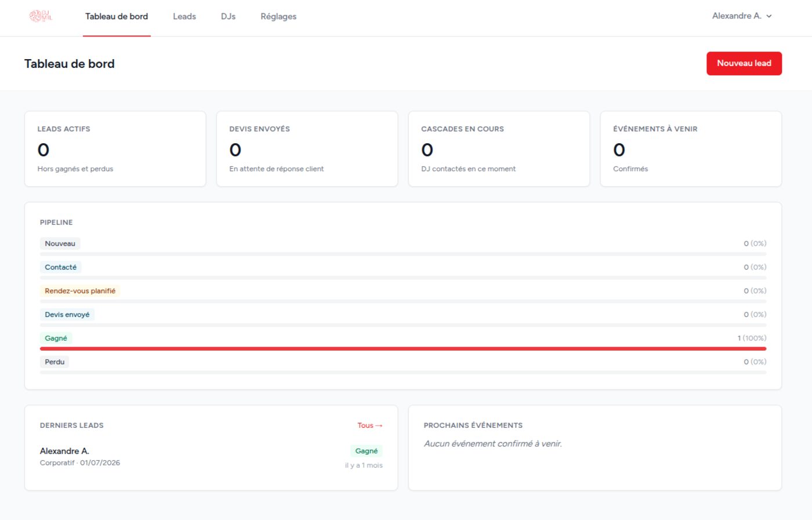Select the Contacté pipeline stage badge

pyautogui.click(x=60, y=267)
